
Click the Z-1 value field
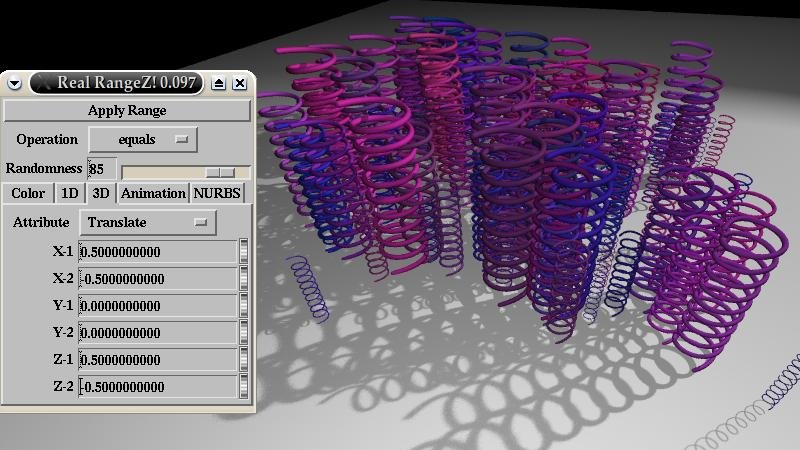click(158, 360)
